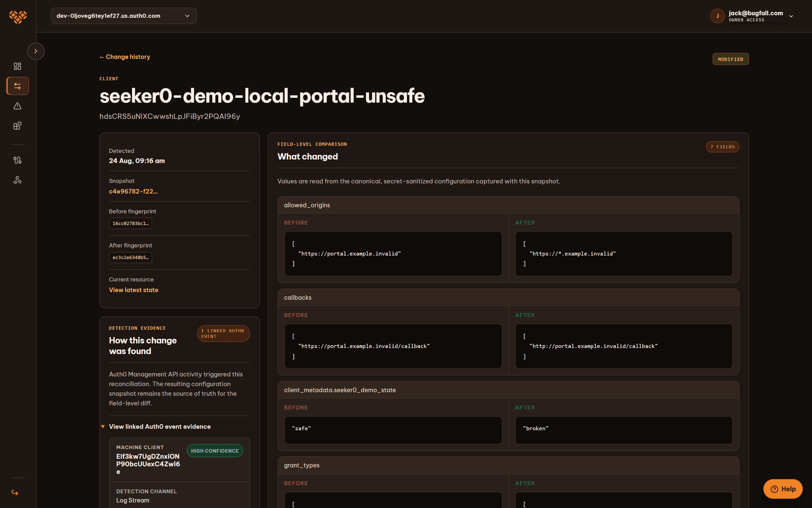Click the logout arrow icon at the bottom of the sidebar
This screenshot has height=508, width=812.
[15, 493]
